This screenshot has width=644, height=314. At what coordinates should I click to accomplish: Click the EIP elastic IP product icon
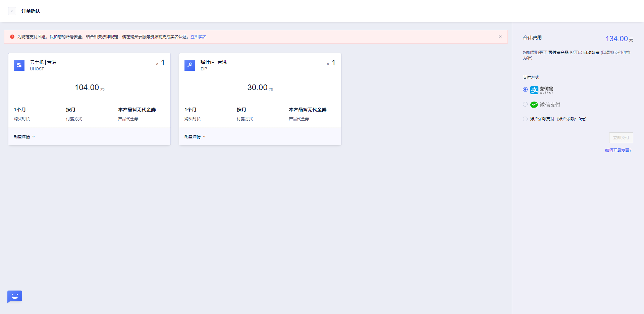coord(190,65)
